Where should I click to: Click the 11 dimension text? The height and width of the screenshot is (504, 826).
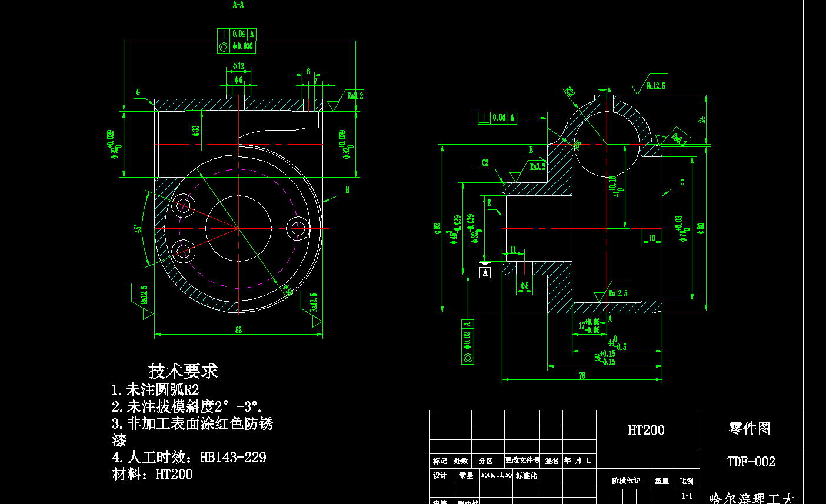pyautogui.click(x=513, y=250)
